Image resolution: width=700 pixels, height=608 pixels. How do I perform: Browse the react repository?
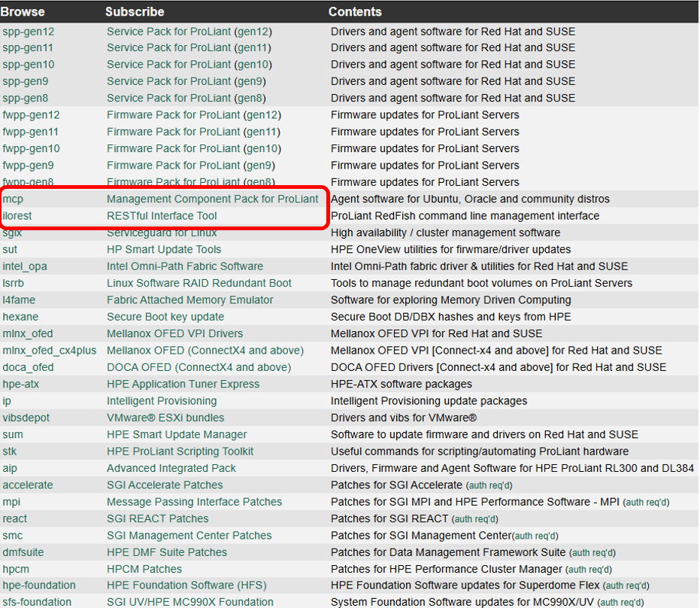[15, 519]
